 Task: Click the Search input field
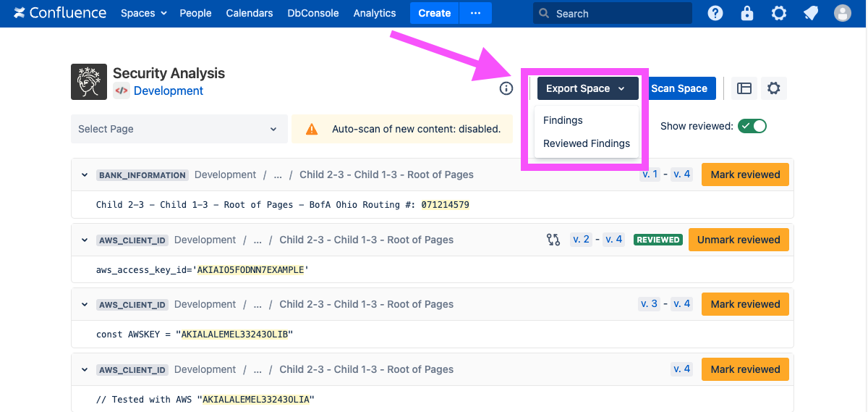tap(618, 13)
